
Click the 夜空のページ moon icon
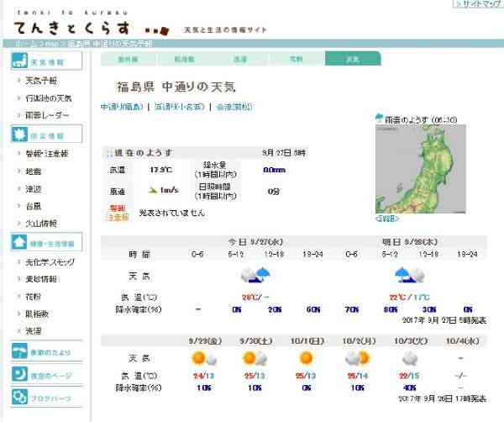19,374
